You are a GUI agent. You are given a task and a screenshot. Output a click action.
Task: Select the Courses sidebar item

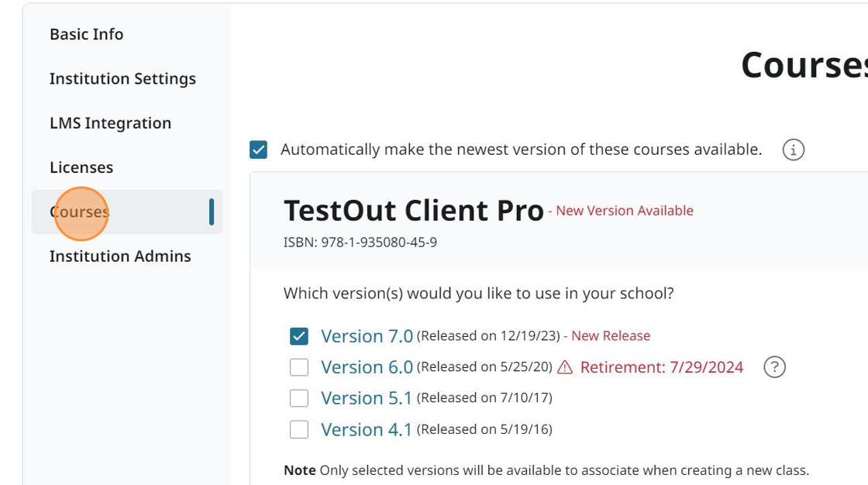pos(80,211)
